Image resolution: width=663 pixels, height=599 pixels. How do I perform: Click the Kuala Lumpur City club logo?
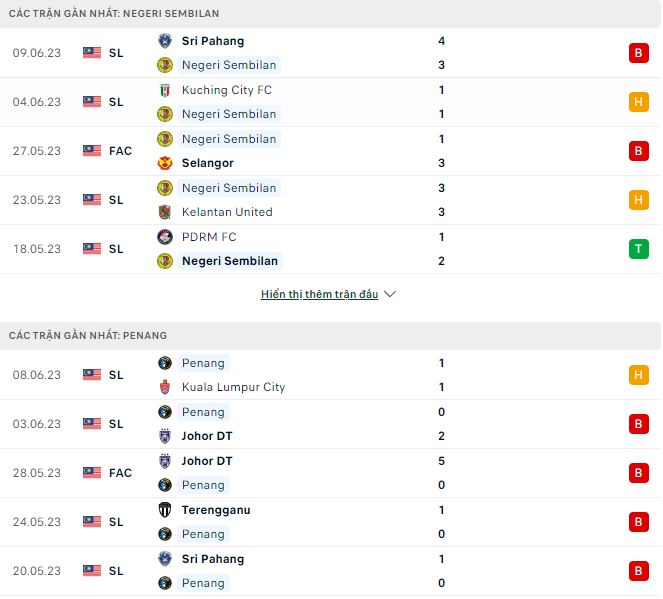pos(165,387)
